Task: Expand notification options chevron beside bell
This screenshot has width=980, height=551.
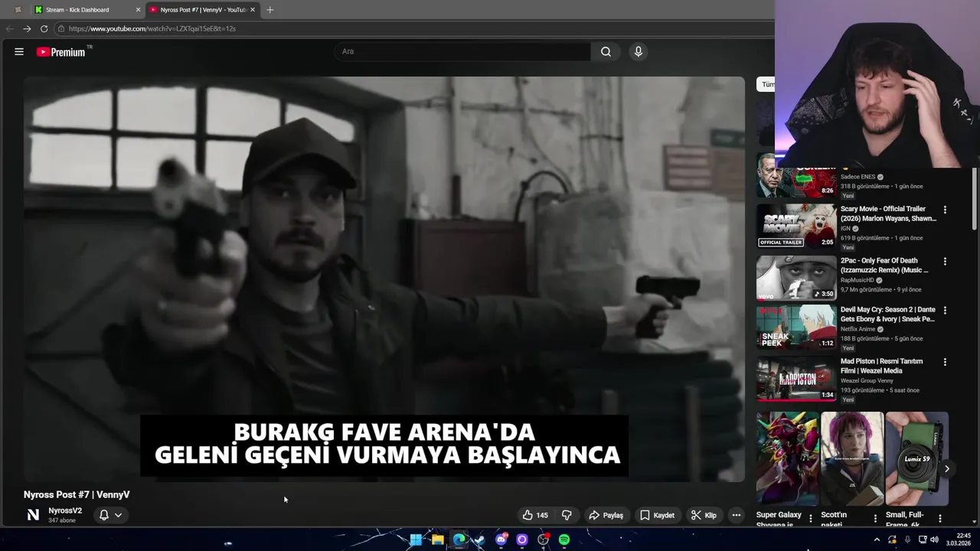Action: (118, 515)
